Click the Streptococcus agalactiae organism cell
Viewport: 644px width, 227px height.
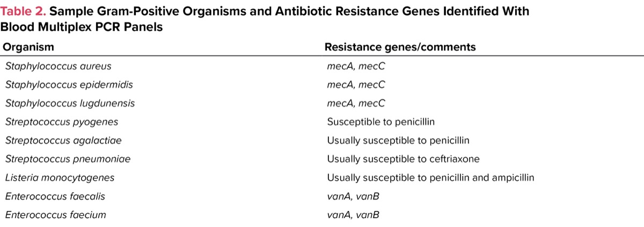[63, 140]
